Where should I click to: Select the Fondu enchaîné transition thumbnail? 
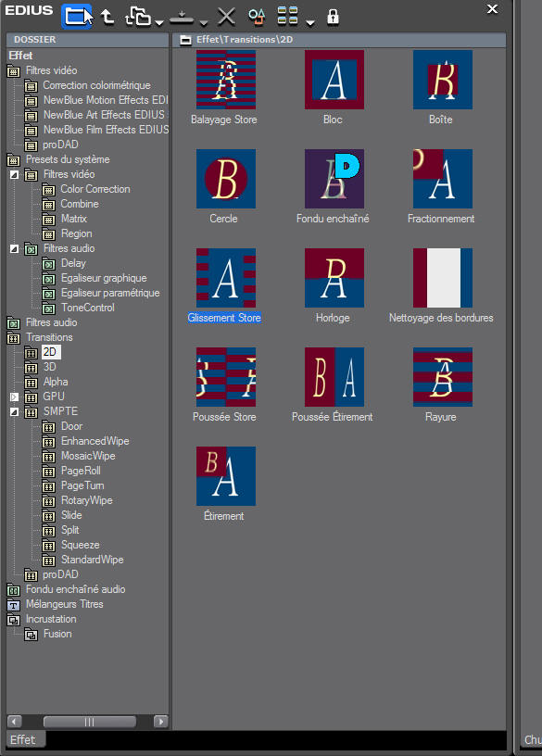[x=334, y=179]
